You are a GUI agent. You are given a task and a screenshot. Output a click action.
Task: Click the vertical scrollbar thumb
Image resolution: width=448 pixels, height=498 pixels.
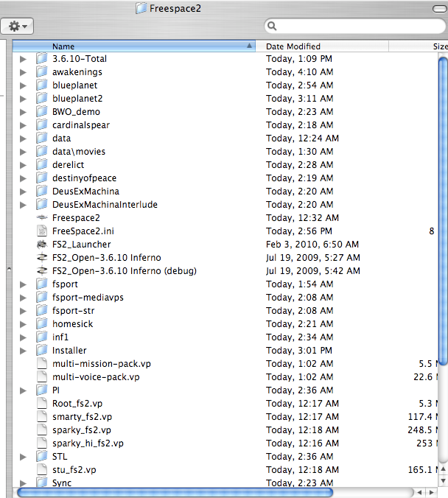coord(443,210)
